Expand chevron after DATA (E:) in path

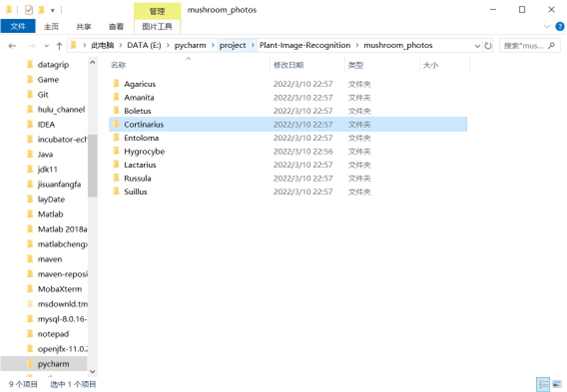(x=168, y=46)
